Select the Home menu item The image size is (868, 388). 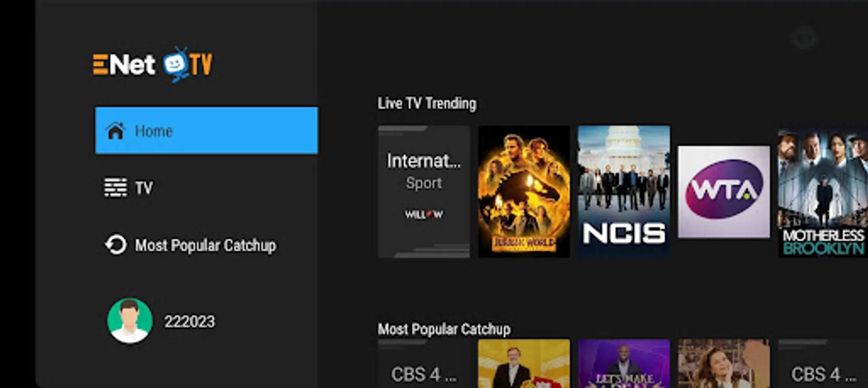pos(206,131)
